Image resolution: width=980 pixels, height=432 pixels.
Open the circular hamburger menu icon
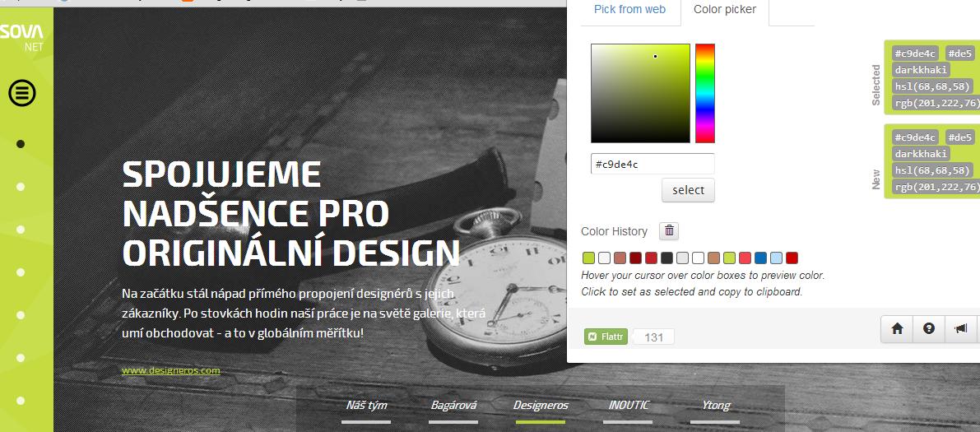pos(22,93)
